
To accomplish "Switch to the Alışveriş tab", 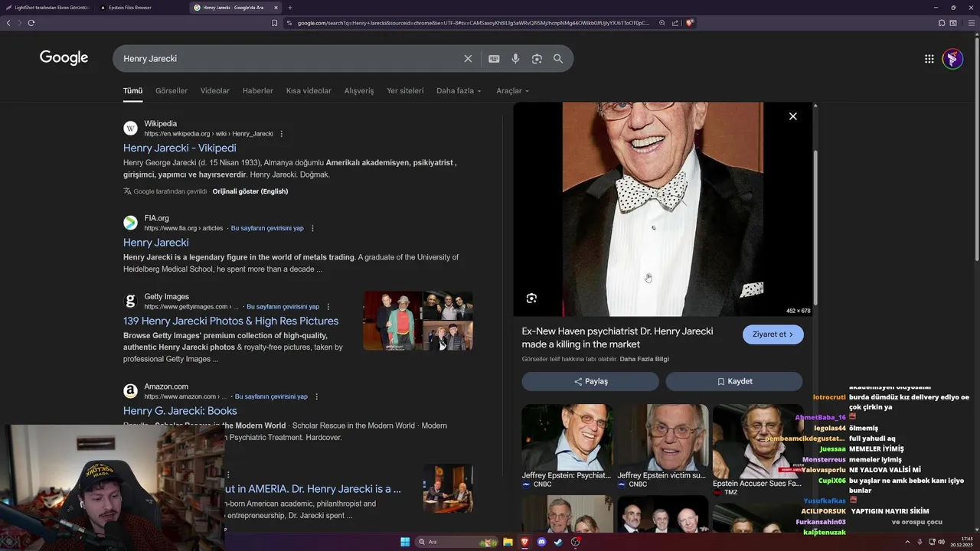I will (x=359, y=90).
